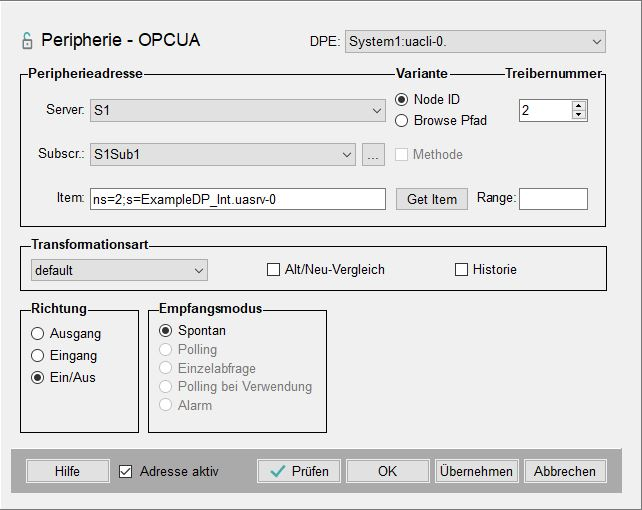
Task: Enable the Historie checkbox
Action: click(461, 269)
